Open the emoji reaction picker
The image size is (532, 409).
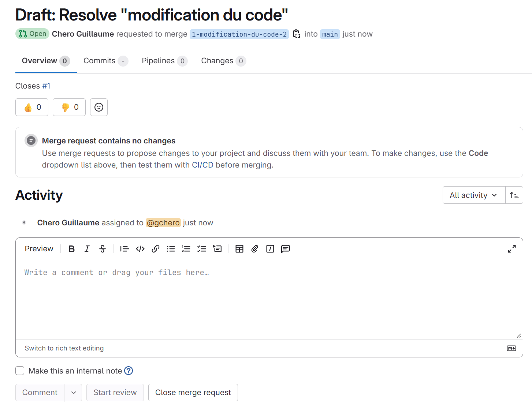(x=99, y=107)
